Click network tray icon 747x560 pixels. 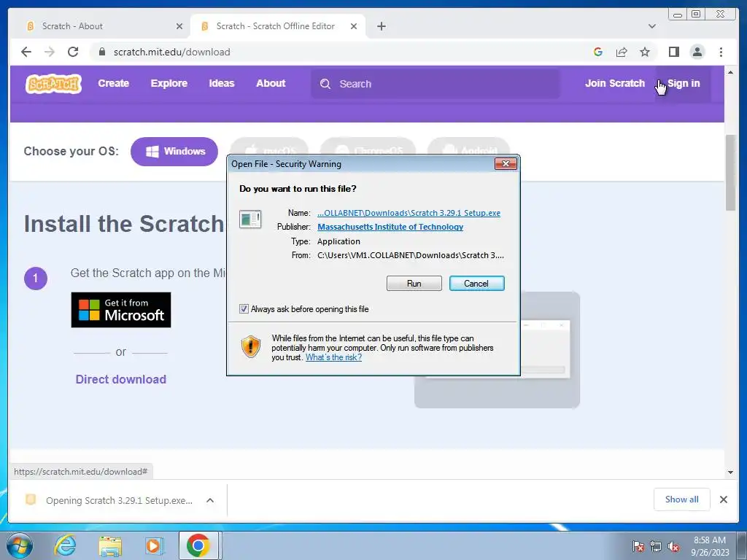[x=656, y=546]
